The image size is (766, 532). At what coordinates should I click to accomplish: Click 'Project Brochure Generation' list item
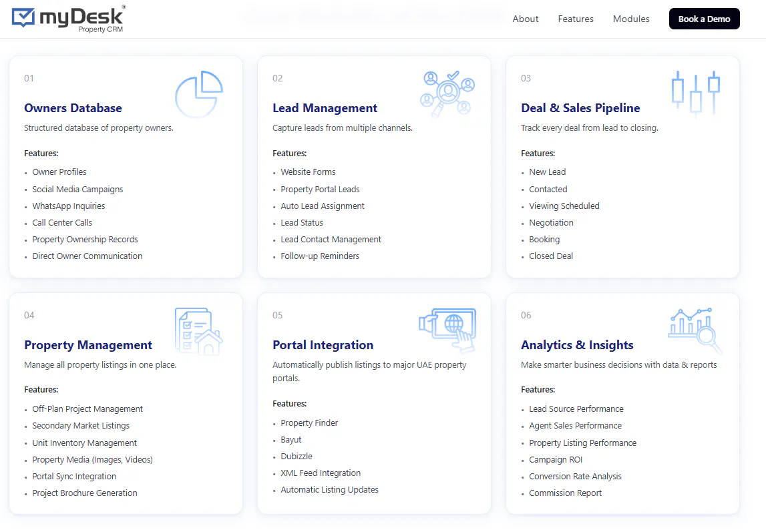85,493
